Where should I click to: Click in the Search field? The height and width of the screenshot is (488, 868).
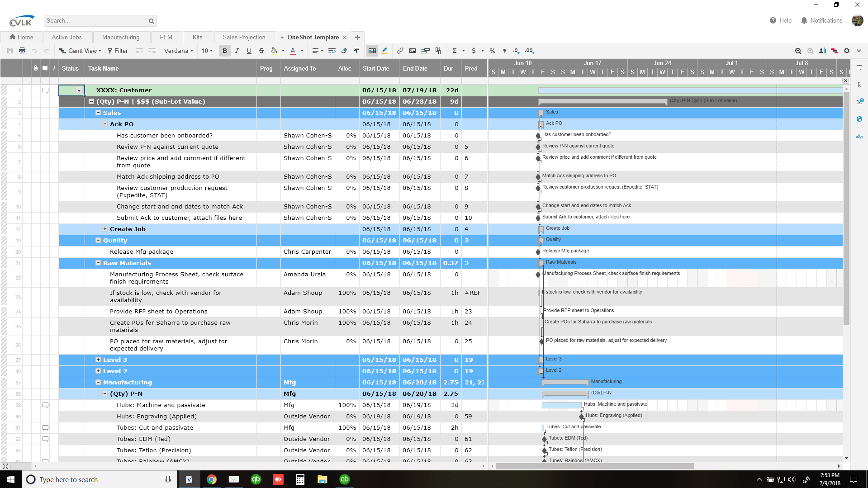pos(96,21)
